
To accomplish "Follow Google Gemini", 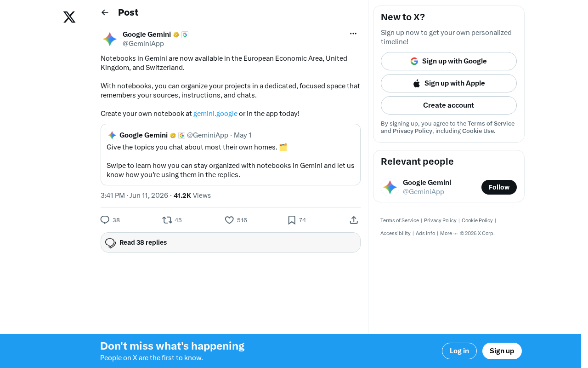I will pyautogui.click(x=499, y=187).
